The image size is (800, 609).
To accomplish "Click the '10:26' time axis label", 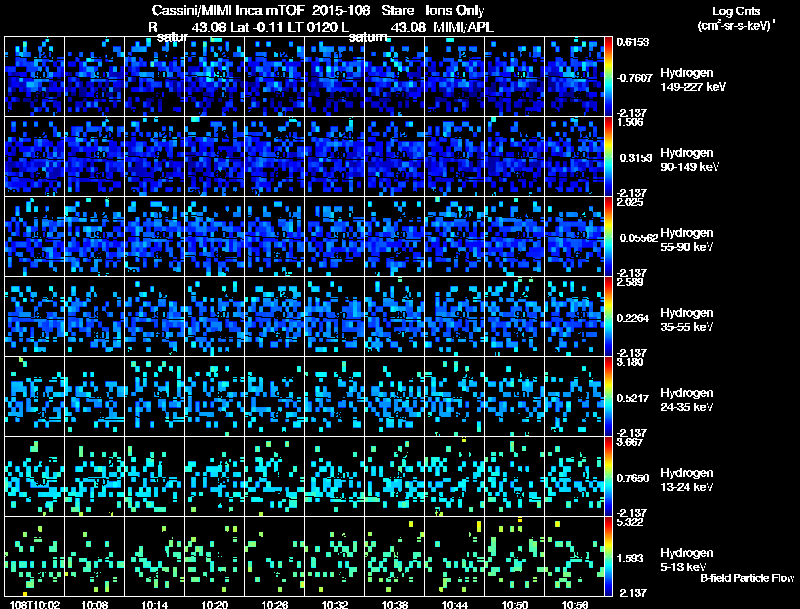I will (274, 605).
